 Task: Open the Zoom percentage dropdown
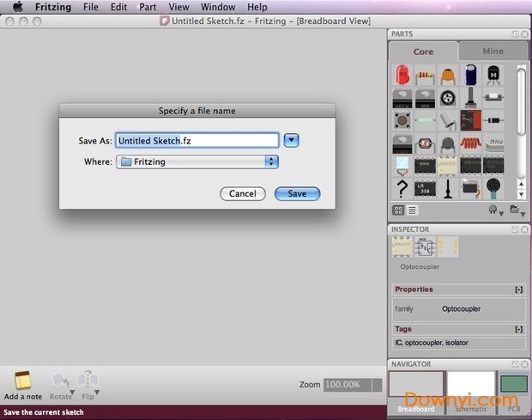pyautogui.click(x=352, y=386)
